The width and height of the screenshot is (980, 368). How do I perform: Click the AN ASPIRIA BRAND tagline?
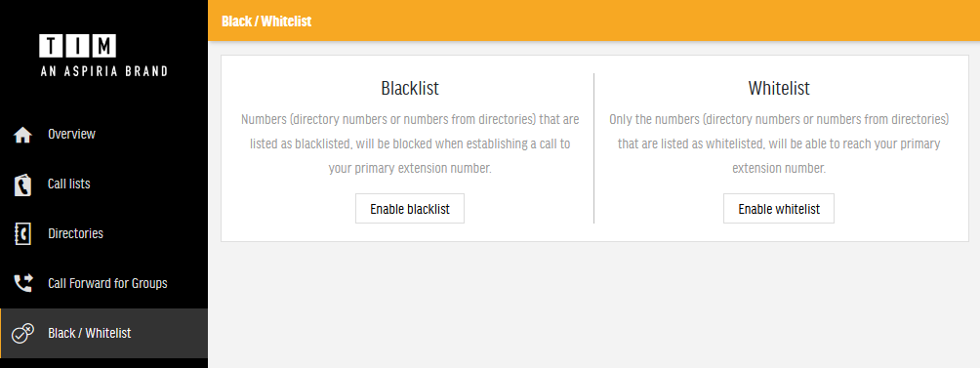[103, 71]
